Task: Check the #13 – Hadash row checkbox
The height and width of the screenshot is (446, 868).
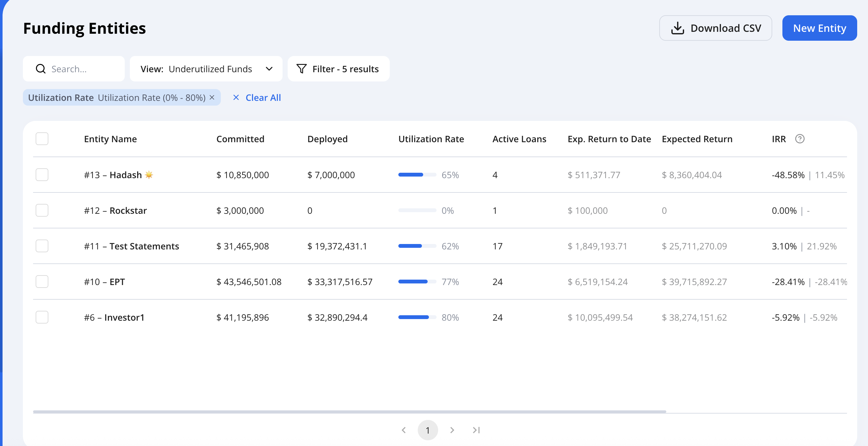Action: 42,175
